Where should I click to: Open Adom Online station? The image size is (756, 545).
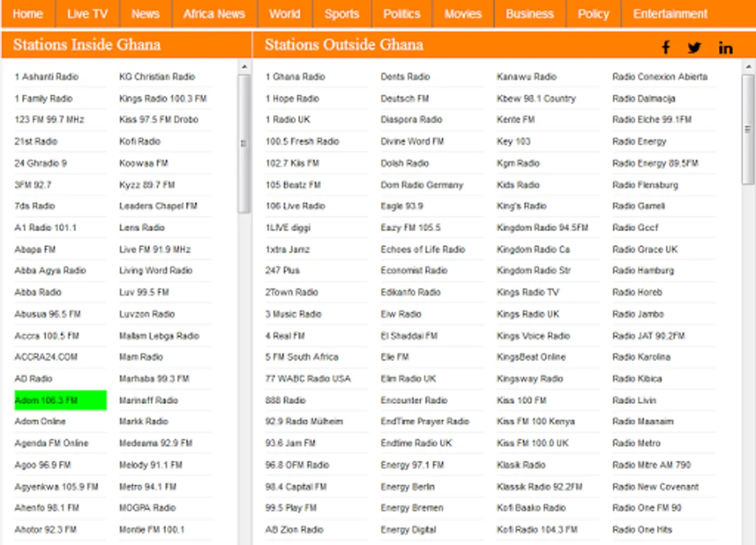coord(40,421)
